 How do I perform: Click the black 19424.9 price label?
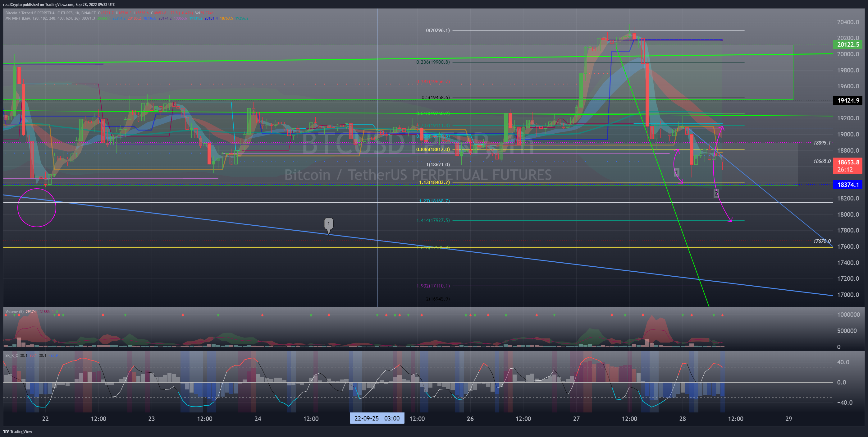(848, 100)
